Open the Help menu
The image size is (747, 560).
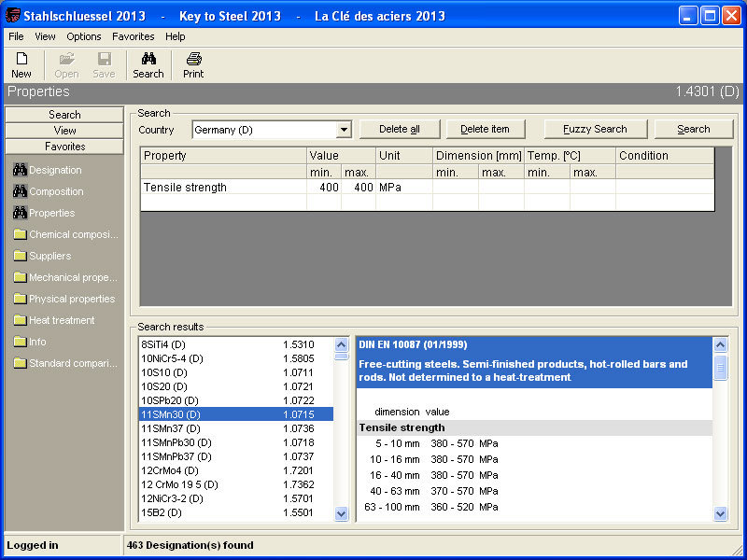point(176,36)
